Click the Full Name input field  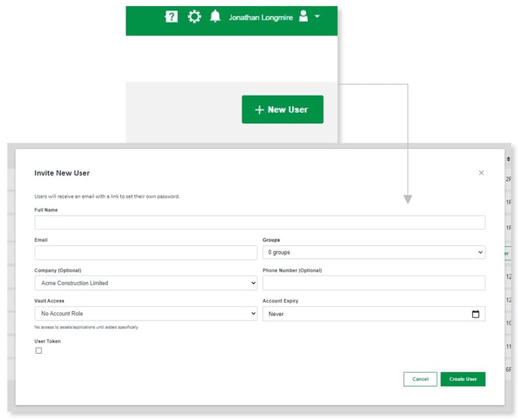260,223
